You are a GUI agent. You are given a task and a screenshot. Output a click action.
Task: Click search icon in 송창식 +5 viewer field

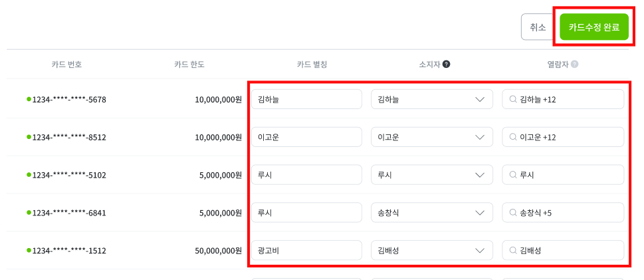tap(512, 213)
